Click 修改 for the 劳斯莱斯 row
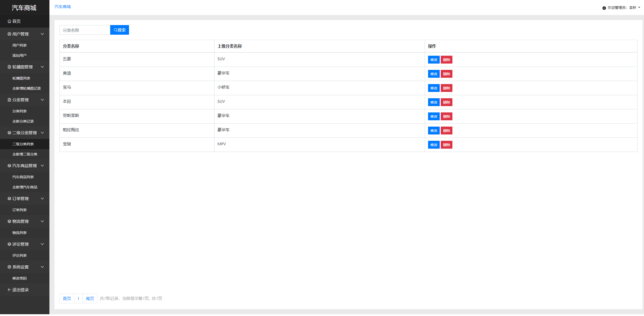The image size is (644, 316). [434, 116]
